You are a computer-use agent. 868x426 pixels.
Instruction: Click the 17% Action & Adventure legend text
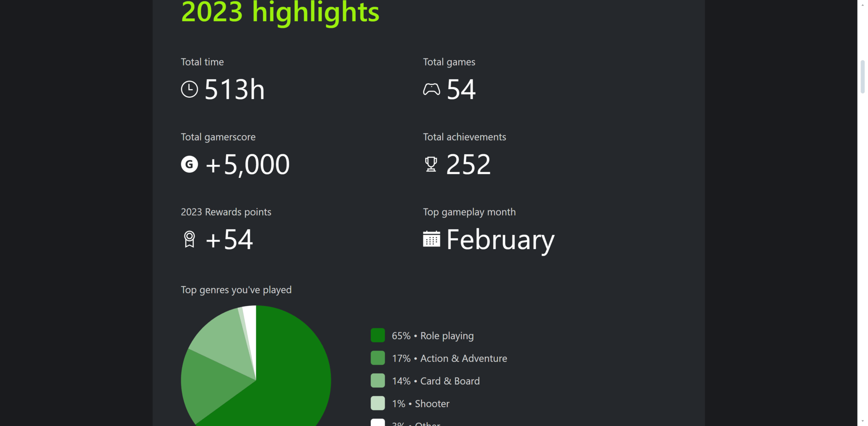coord(449,358)
